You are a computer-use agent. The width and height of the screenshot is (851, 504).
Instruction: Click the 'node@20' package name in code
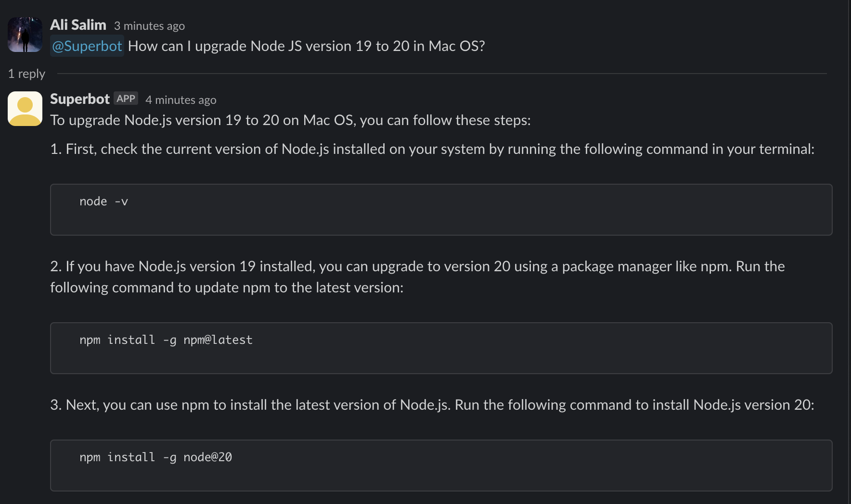207,457
